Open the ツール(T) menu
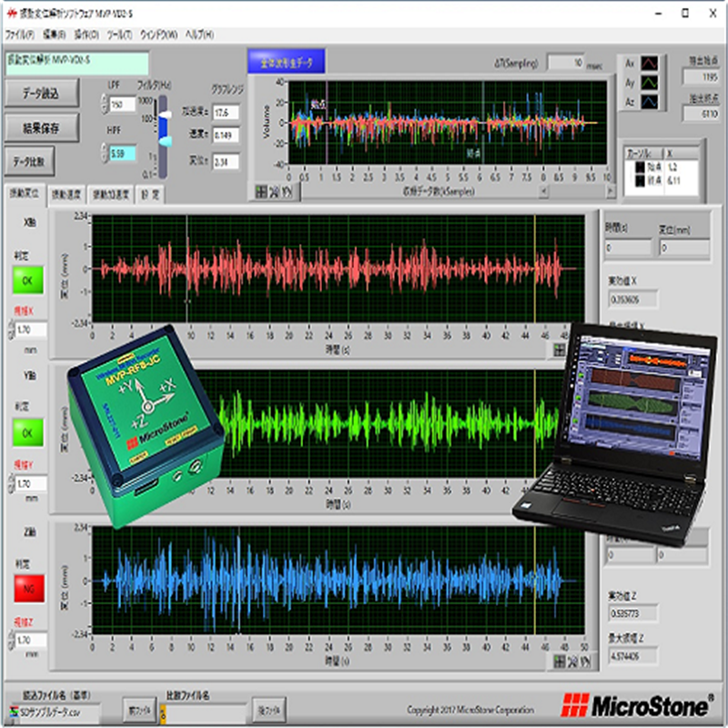The height and width of the screenshot is (728, 728). pos(119,35)
